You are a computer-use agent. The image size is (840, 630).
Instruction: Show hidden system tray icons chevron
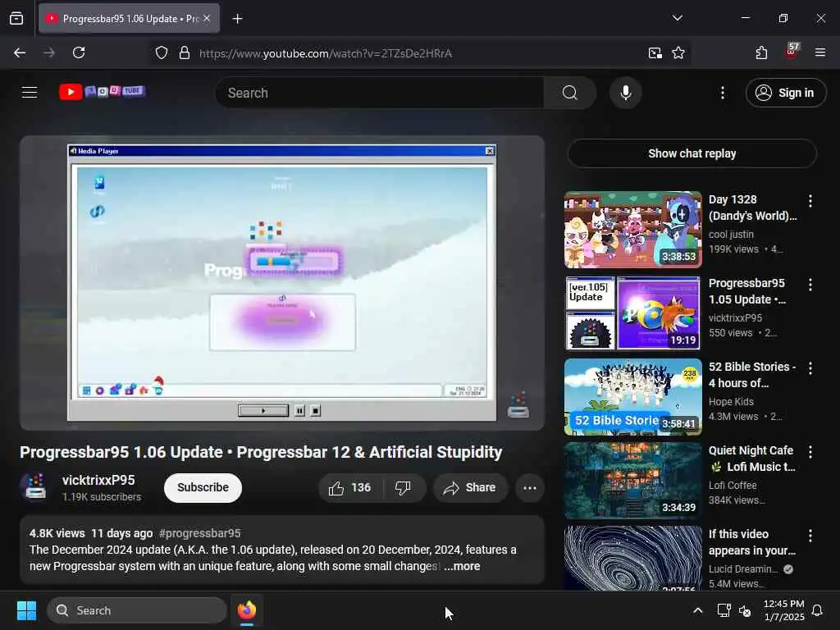tap(697, 610)
